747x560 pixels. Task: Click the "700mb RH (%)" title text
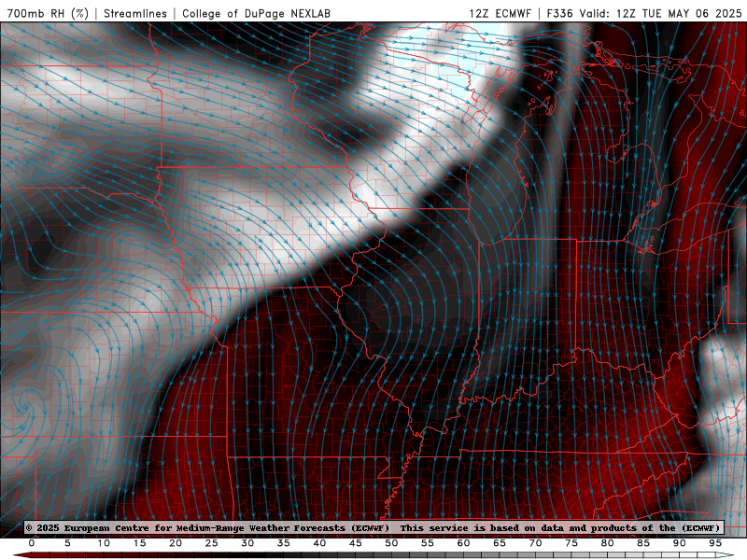tap(48, 13)
